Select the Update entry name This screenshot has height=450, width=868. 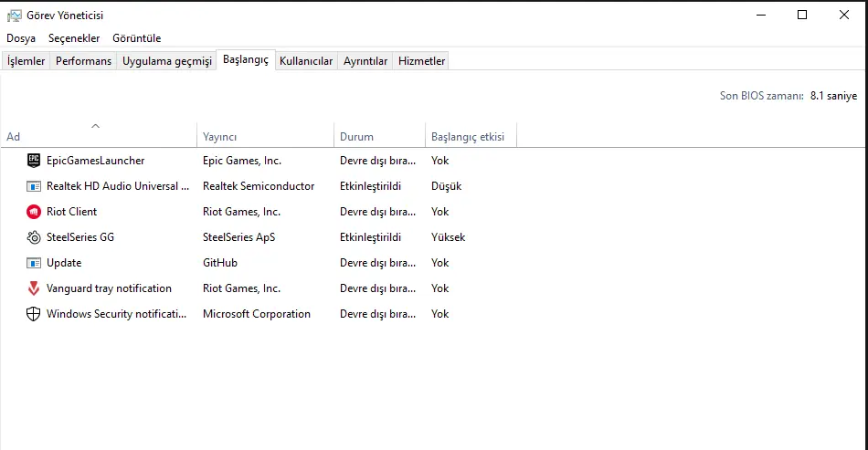(64, 263)
